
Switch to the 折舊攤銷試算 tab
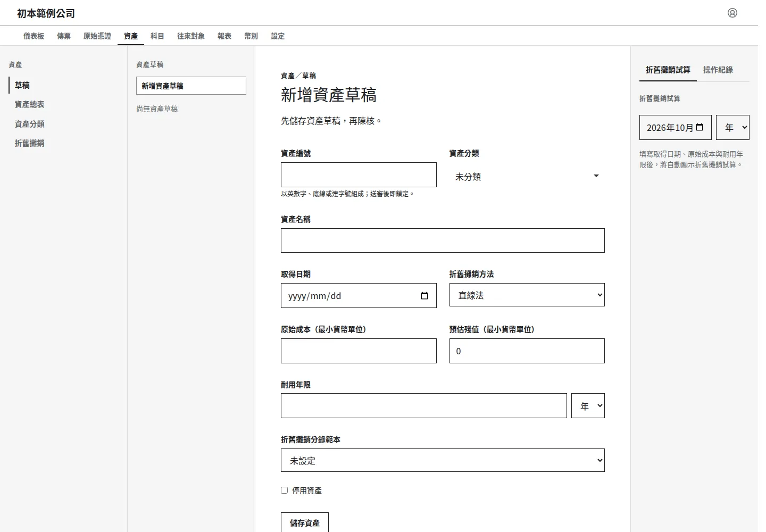668,70
